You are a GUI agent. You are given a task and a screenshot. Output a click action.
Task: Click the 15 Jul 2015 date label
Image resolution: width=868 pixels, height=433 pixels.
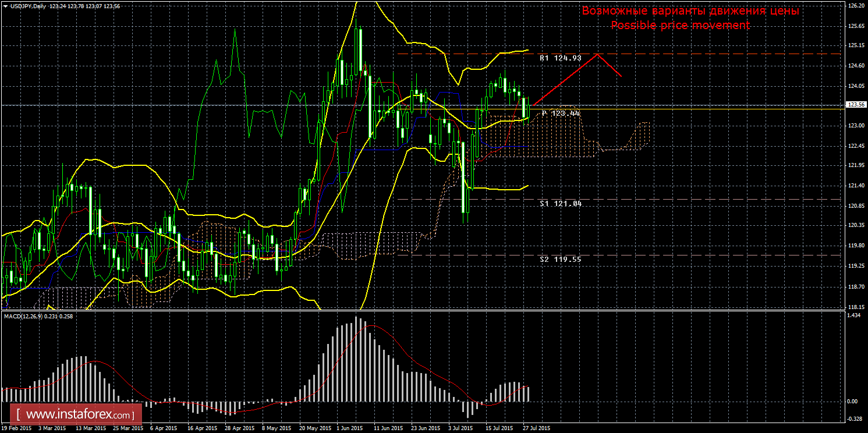click(x=499, y=428)
